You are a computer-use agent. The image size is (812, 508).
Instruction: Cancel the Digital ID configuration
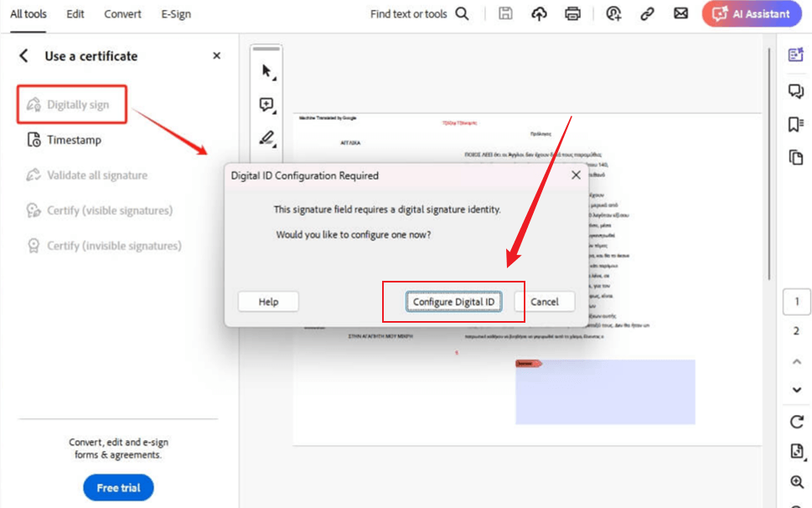tap(546, 301)
